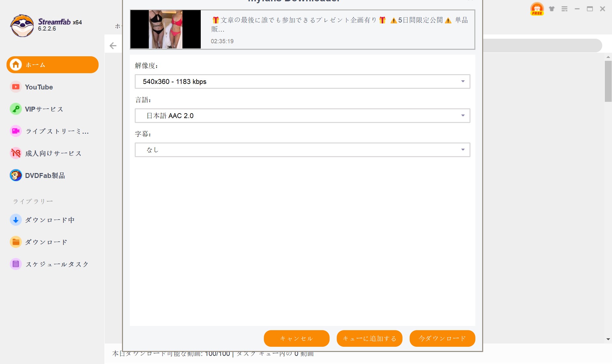Image resolution: width=612 pixels, height=364 pixels.
Task: Open ダウンロード中 downloading icon
Action: pyautogui.click(x=16, y=220)
